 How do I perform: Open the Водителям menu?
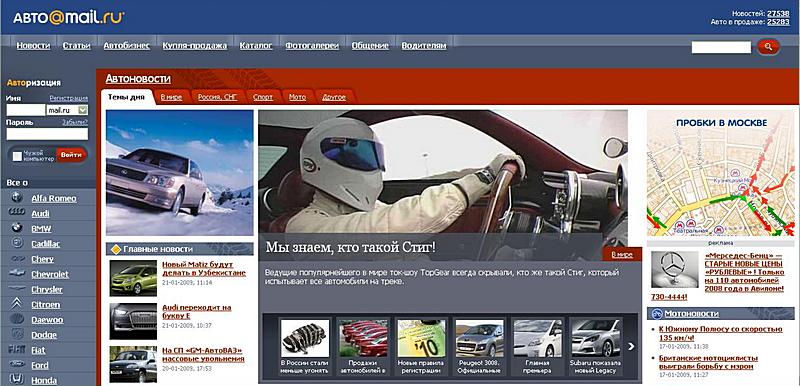point(424,46)
